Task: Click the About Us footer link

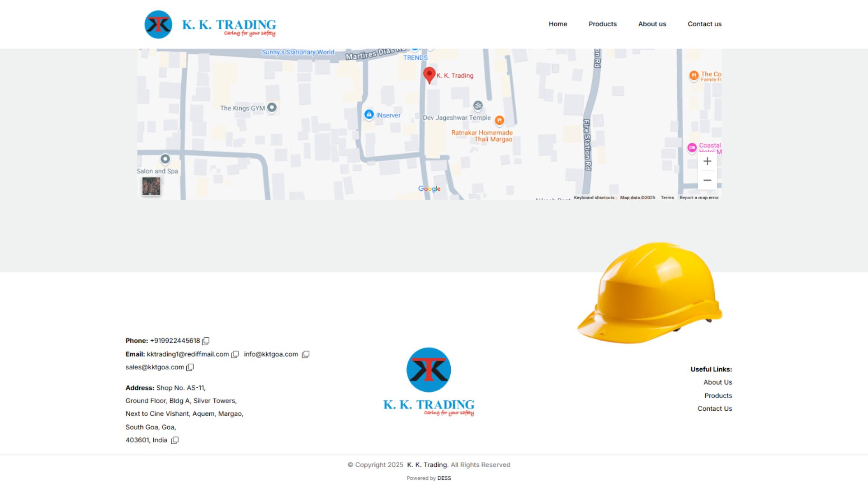Action: tap(717, 382)
